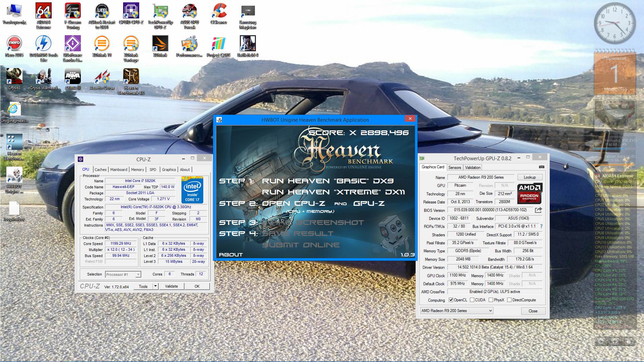
Task: Expand CPU-Z Tools dropdown arrow
Action: (155, 286)
